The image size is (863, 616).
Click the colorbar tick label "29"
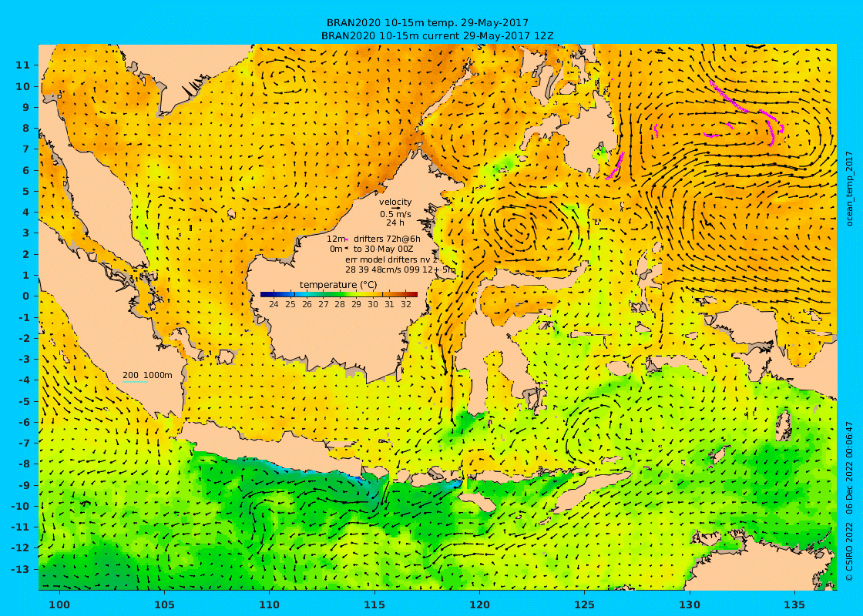click(356, 304)
